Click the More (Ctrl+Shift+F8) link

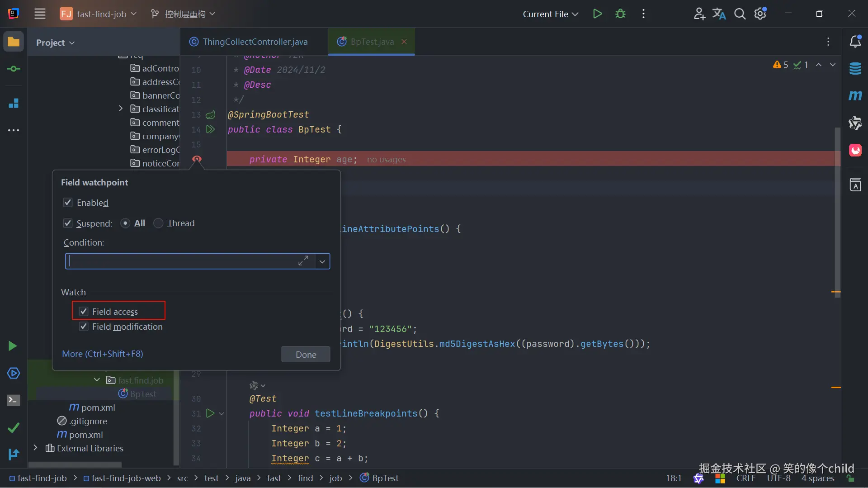coord(103,354)
